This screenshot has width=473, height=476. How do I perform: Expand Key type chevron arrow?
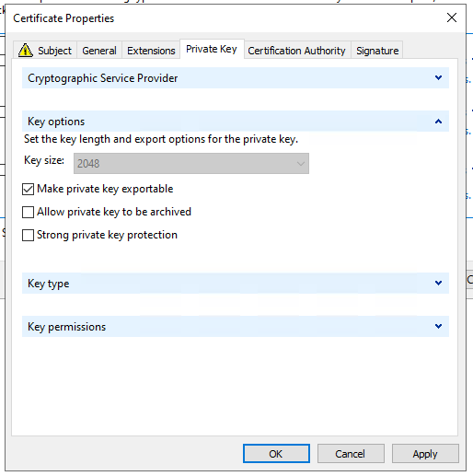coord(438,283)
